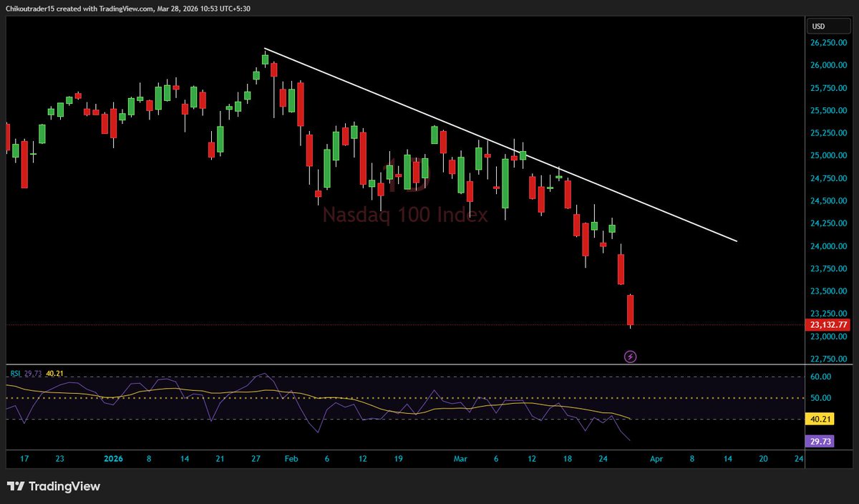Click the 23,500.00 price axis label
This screenshot has height=504, width=859.
click(x=829, y=291)
